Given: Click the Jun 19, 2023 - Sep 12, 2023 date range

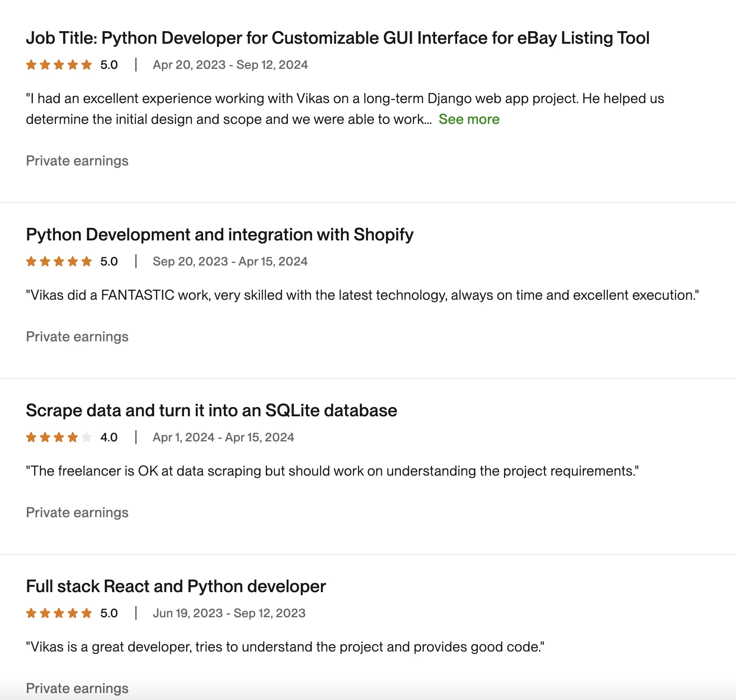Looking at the screenshot, I should (x=229, y=613).
